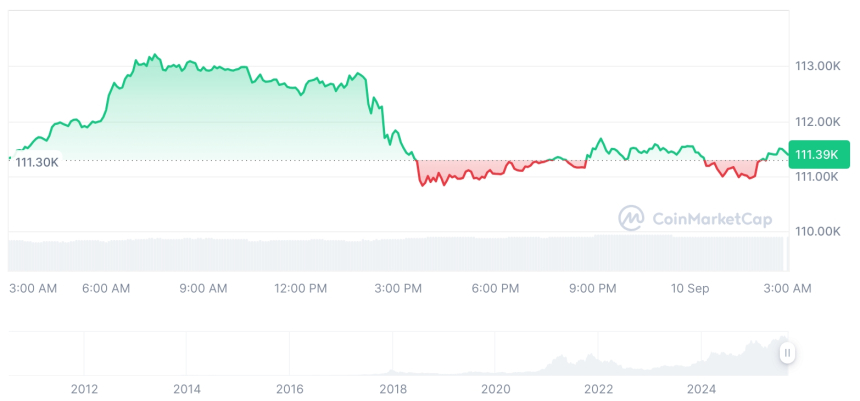Click the 6:00 PM time axis label
Viewport: 860px width, 401px height.
point(495,288)
